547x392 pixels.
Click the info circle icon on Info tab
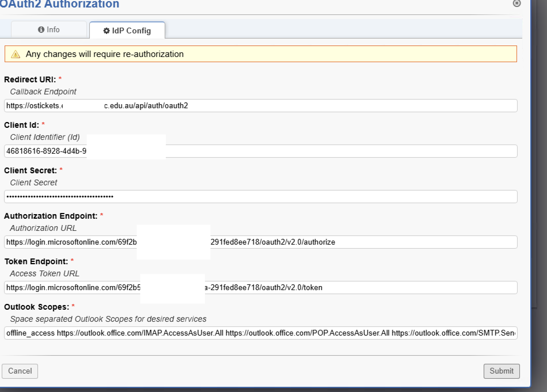click(41, 30)
